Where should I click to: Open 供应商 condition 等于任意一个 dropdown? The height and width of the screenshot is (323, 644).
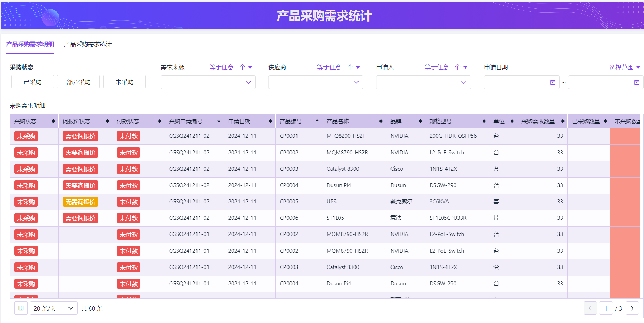tap(338, 67)
